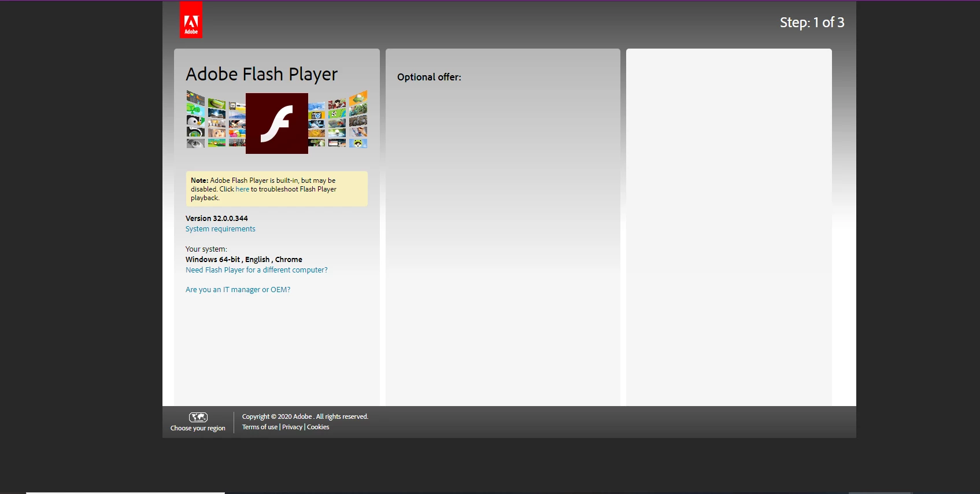Click the 'Optional offer:' heading
This screenshot has width=980, height=494.
429,77
